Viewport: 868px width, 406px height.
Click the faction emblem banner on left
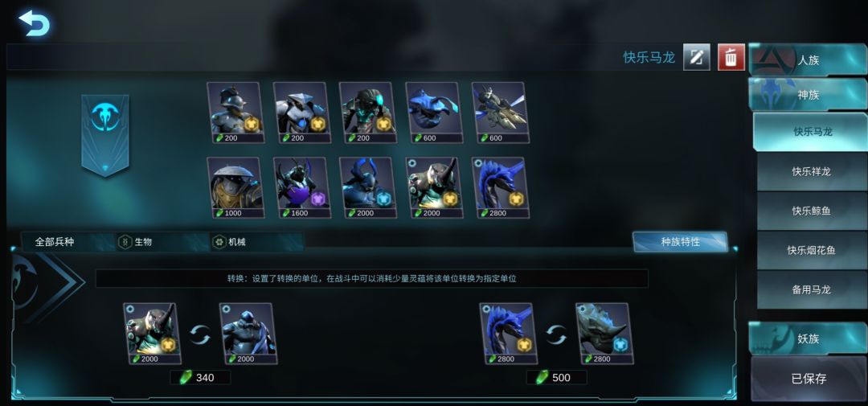click(x=105, y=135)
